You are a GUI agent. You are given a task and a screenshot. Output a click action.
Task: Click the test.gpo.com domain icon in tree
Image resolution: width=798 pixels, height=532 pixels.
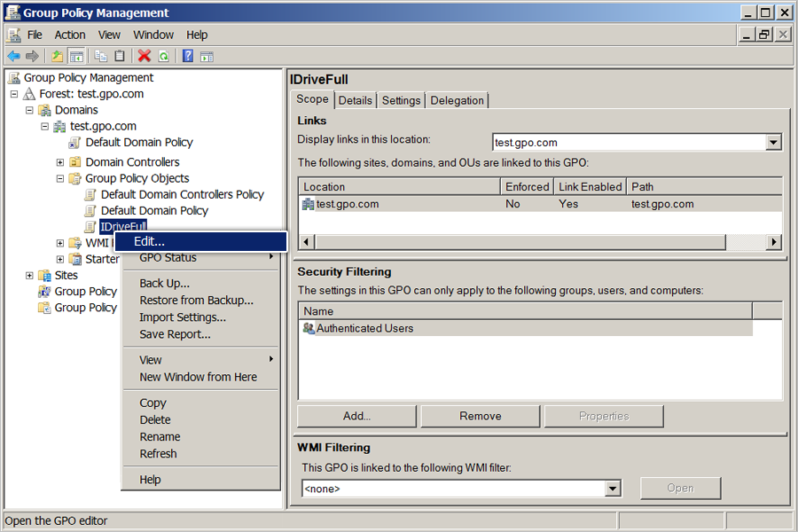point(60,126)
